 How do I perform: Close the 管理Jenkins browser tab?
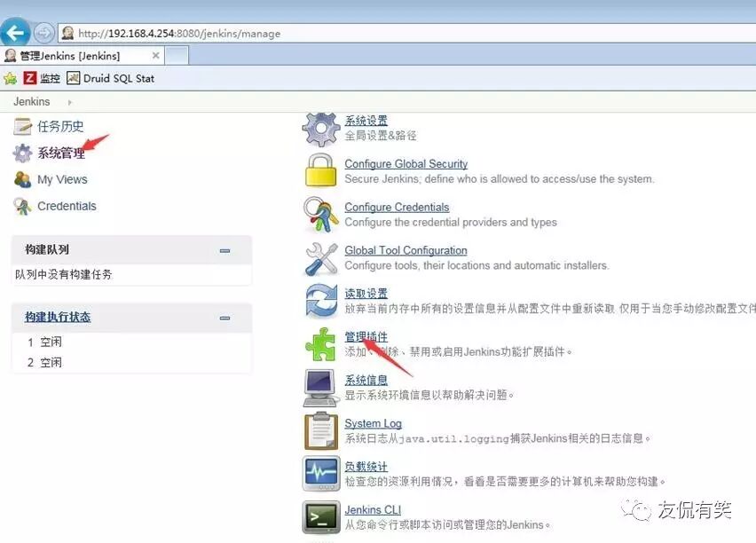pos(156,56)
